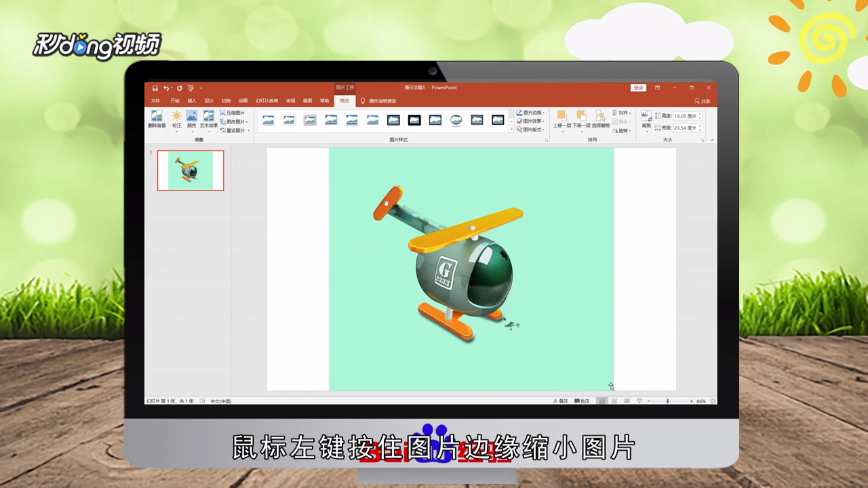Click the Crop (裁剪) tool
The width and height of the screenshot is (868, 488).
(x=646, y=119)
